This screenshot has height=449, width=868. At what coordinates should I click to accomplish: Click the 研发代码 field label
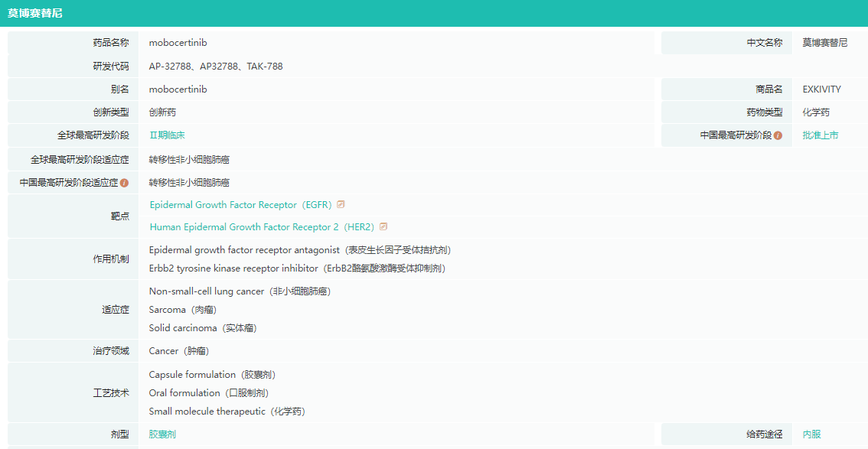click(111, 67)
